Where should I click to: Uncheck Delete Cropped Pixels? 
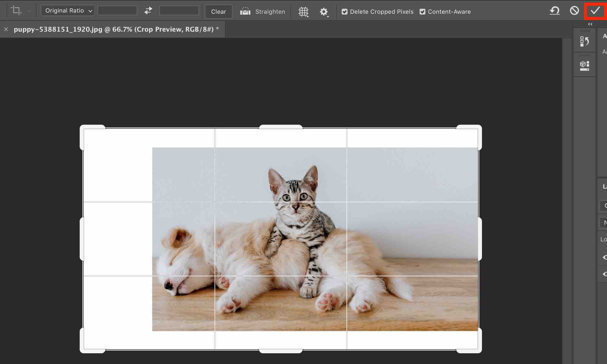tap(344, 12)
